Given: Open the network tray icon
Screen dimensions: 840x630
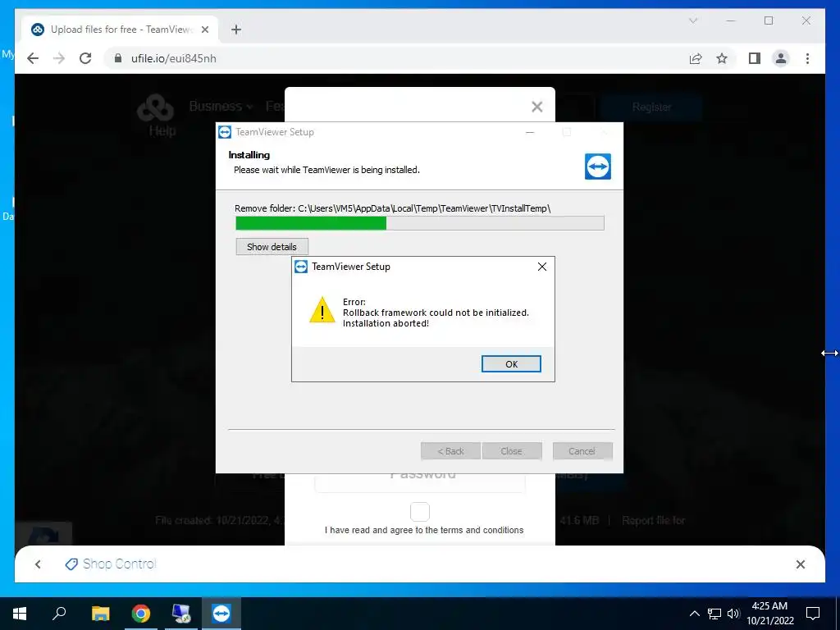Looking at the screenshot, I should (714, 614).
